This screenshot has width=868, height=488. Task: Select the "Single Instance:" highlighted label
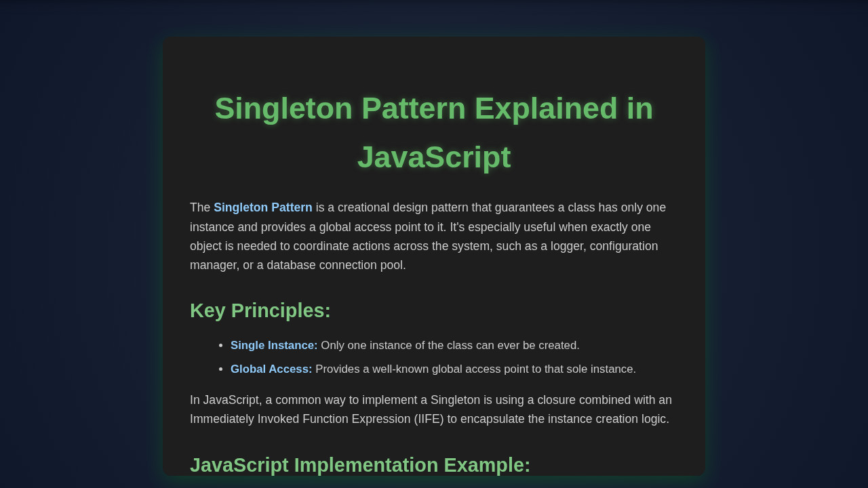point(274,345)
